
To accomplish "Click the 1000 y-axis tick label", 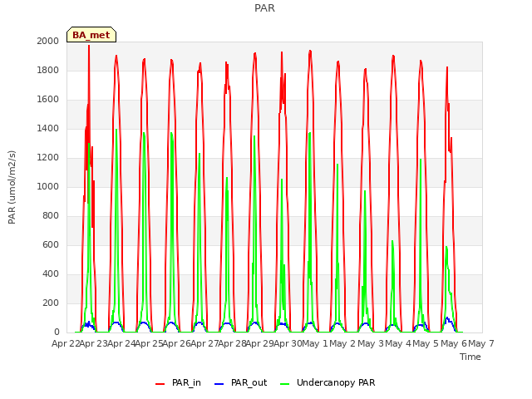I will pos(48,186).
